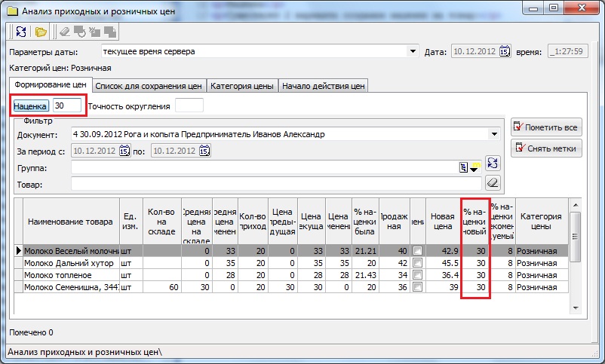Tick checkbox in Молоко топленое row
This screenshot has width=605, height=364.
pos(417,275)
